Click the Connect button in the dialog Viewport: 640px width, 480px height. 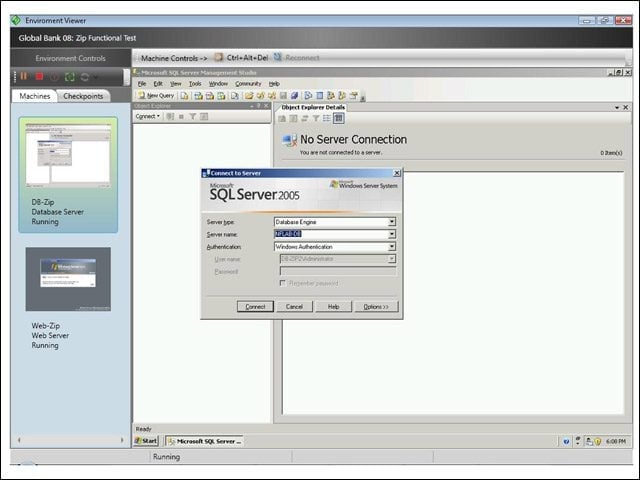(256, 306)
